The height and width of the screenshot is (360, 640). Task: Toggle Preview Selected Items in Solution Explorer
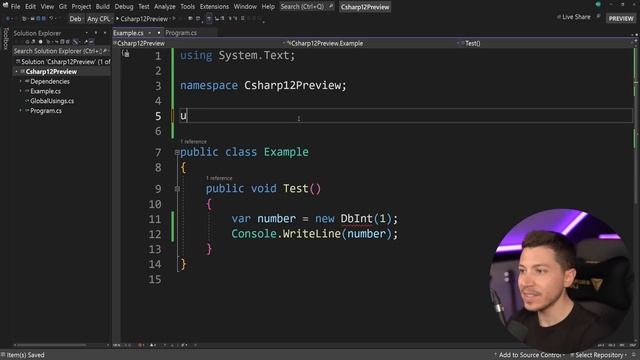point(91,42)
